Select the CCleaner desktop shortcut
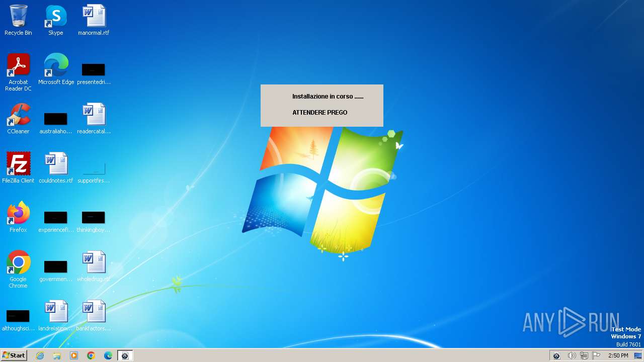 point(18,119)
